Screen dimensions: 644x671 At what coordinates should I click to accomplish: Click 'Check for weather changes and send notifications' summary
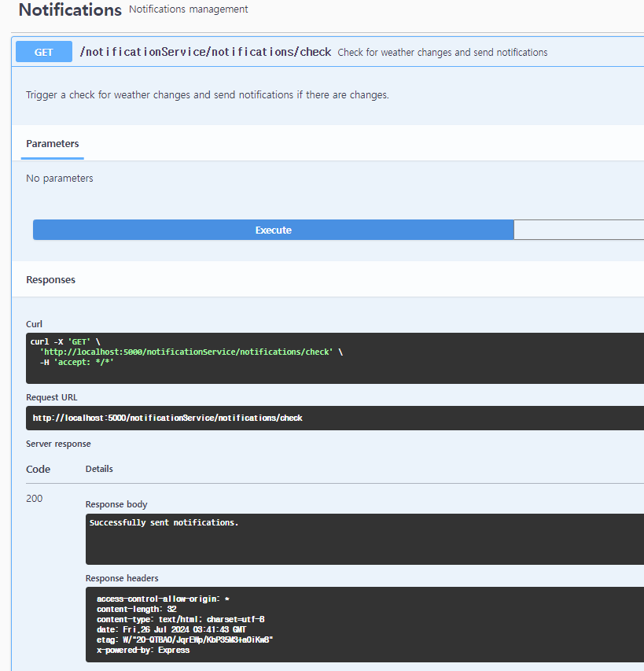point(443,52)
